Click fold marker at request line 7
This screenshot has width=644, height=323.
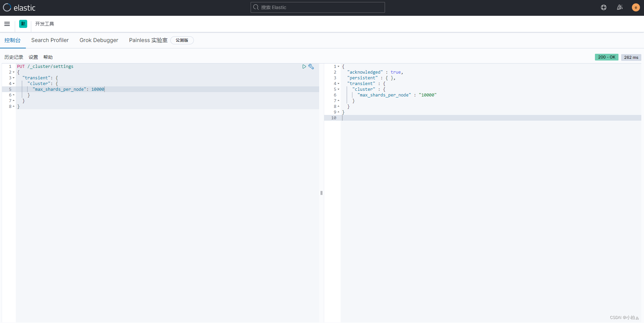point(14,101)
